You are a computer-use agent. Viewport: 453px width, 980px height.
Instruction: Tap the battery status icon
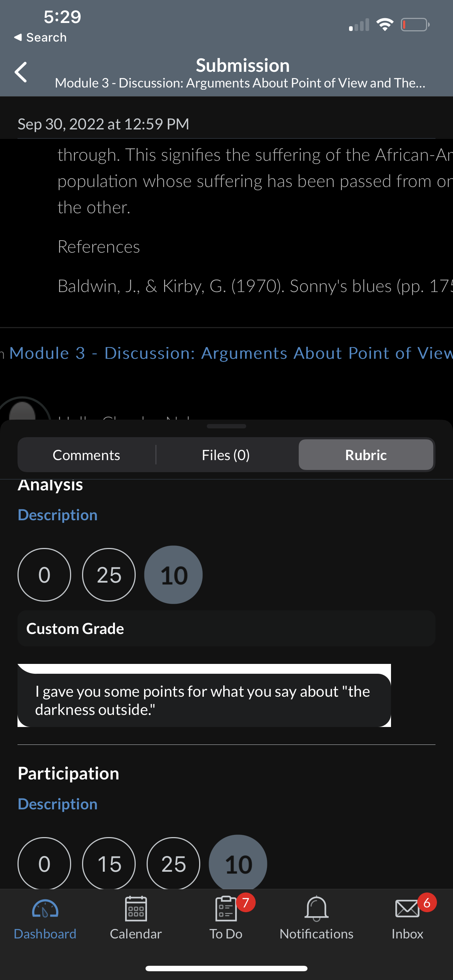tap(415, 25)
